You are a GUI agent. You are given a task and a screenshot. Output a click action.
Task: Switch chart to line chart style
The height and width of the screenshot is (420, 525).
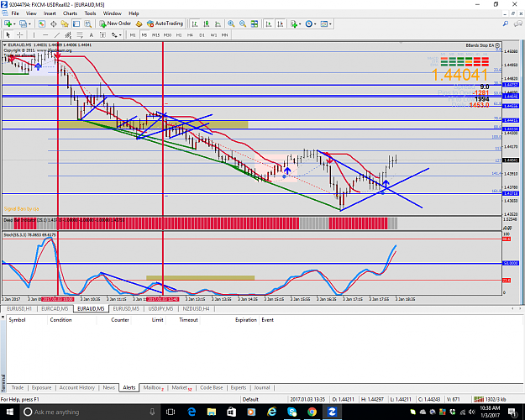pyautogui.click(x=218, y=24)
